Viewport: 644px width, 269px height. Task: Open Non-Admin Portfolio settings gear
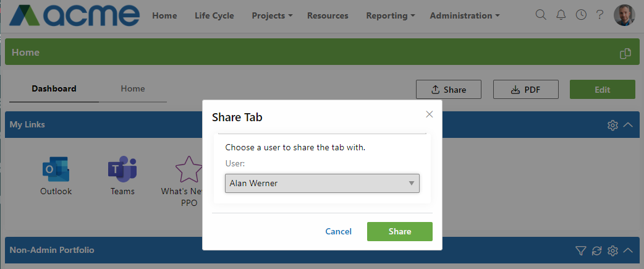(612, 250)
